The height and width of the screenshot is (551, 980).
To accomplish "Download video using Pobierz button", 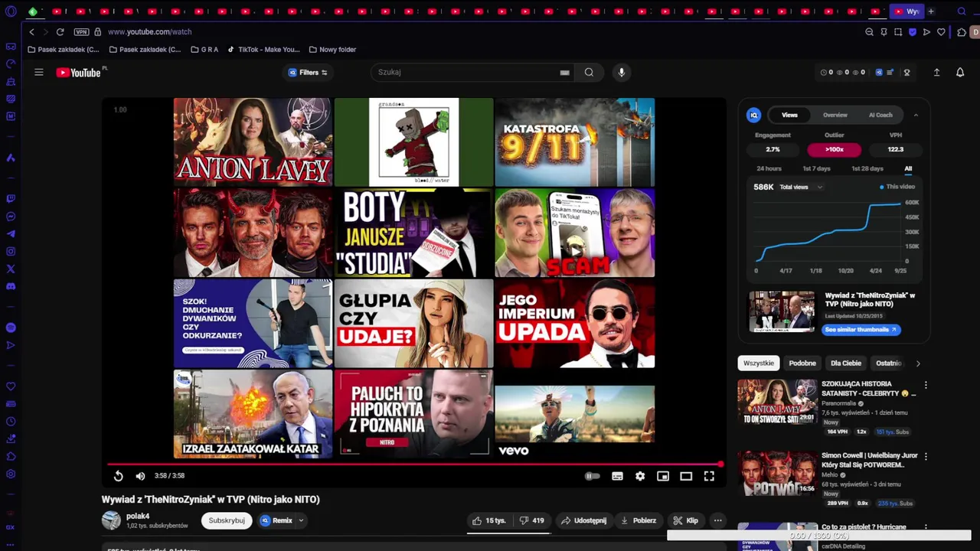I will [x=639, y=520].
